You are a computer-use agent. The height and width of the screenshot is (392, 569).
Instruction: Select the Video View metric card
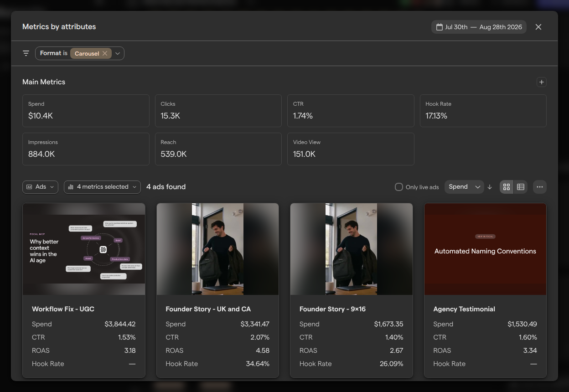[351, 149]
